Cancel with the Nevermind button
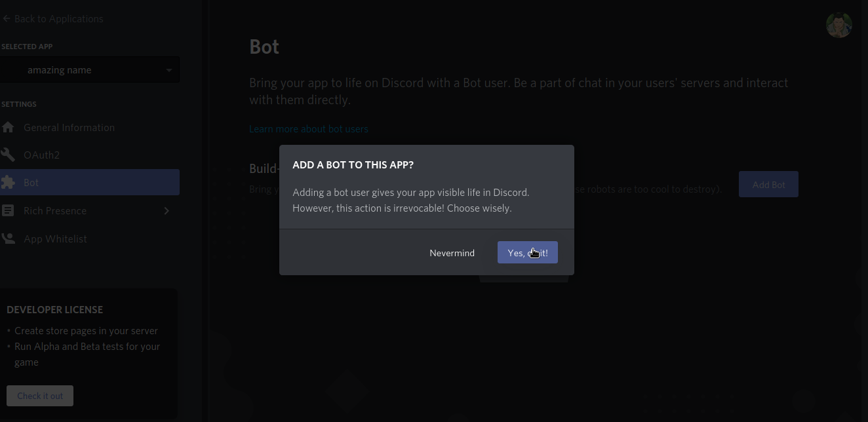 452,253
